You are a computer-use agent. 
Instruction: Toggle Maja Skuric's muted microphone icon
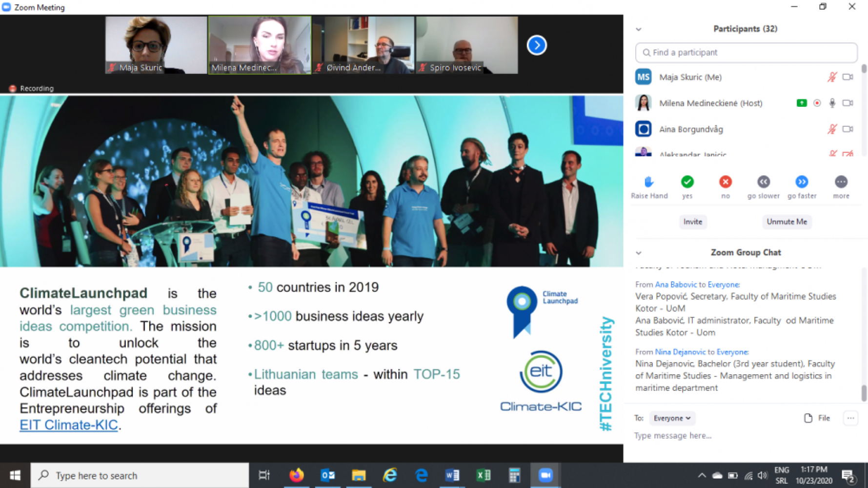[x=832, y=77]
